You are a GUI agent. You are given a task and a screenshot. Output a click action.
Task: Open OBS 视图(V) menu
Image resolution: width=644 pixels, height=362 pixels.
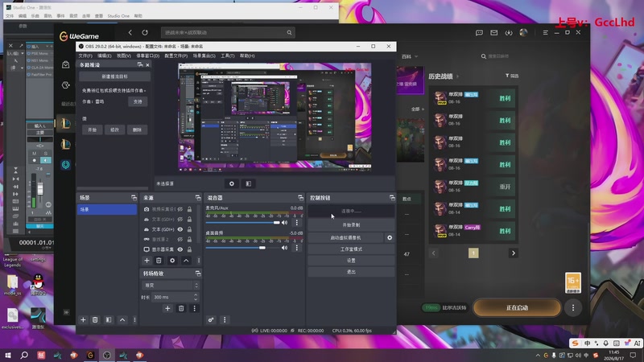click(x=124, y=56)
